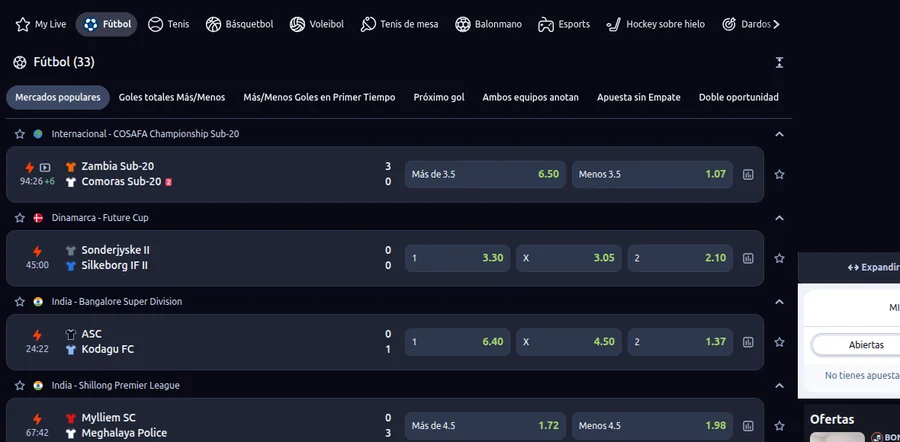900x442 pixels.
Task: Switch to Hockey sobre hielo tab
Action: (655, 24)
